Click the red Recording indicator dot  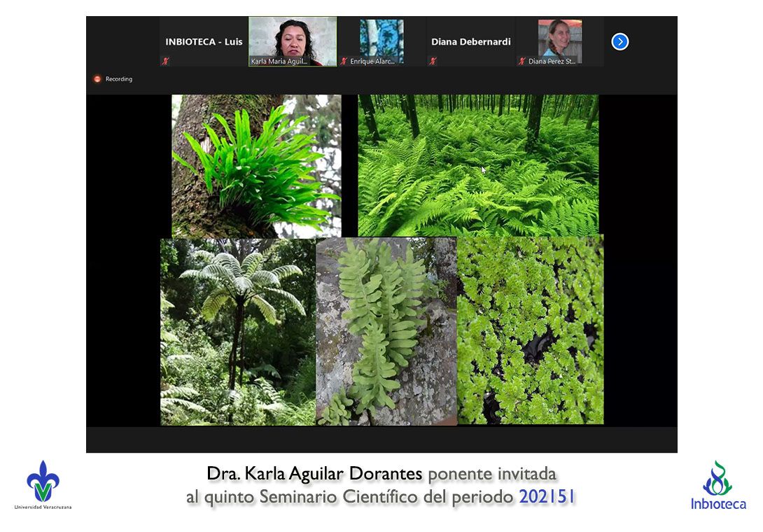(x=97, y=79)
